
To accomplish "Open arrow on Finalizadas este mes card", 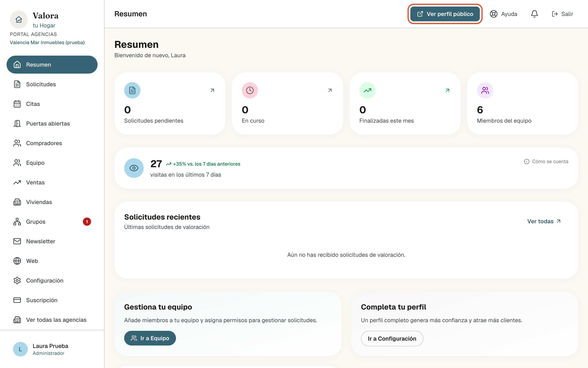I will pyautogui.click(x=447, y=90).
